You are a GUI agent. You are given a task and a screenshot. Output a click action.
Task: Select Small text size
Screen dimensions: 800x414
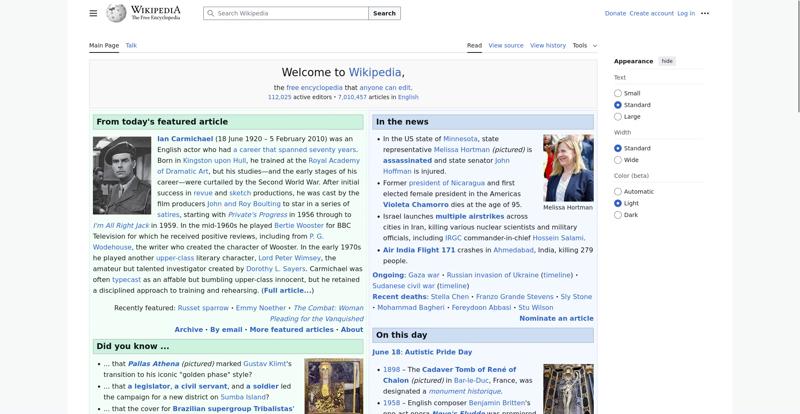click(x=618, y=93)
